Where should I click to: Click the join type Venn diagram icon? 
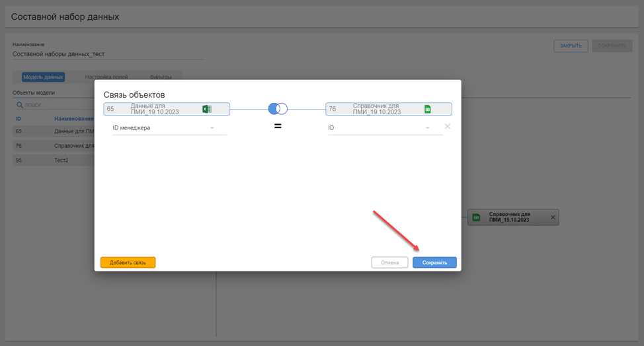278,109
